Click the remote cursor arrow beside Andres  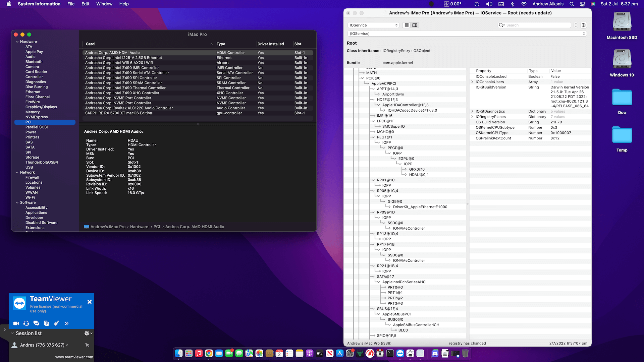pyautogui.click(x=87, y=345)
